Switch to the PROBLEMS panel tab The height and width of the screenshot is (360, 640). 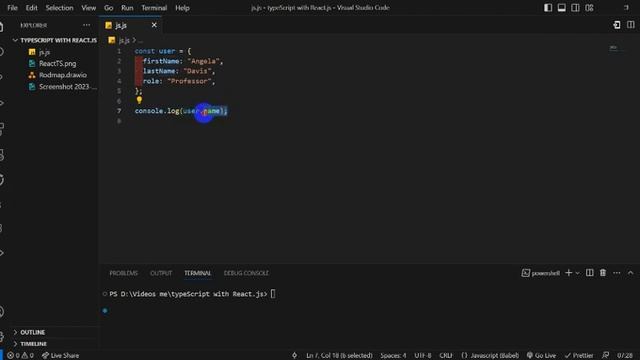(123, 273)
